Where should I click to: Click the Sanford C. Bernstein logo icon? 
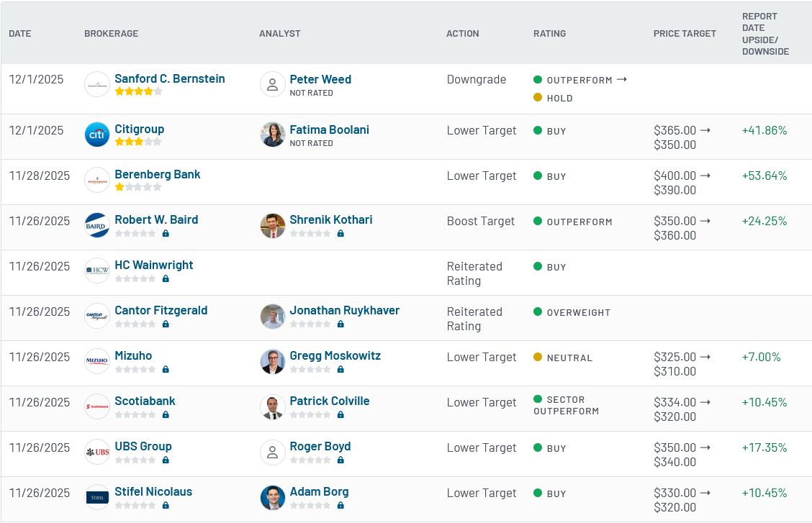tap(97, 84)
